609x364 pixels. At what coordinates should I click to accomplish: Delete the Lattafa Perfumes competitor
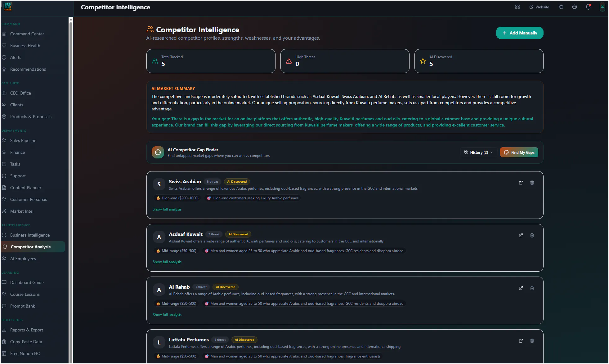[x=532, y=341]
